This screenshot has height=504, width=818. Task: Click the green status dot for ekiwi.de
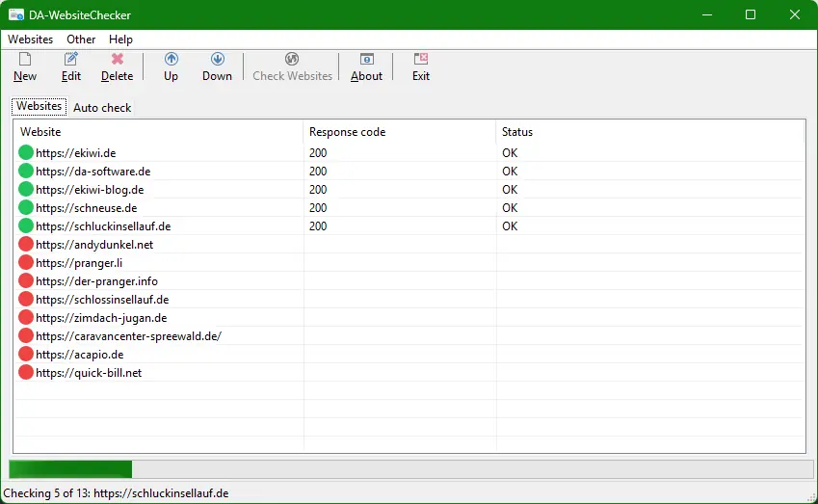coord(26,152)
